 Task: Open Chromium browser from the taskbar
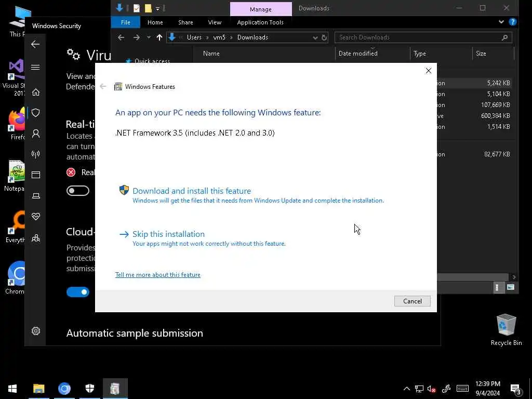click(x=64, y=389)
